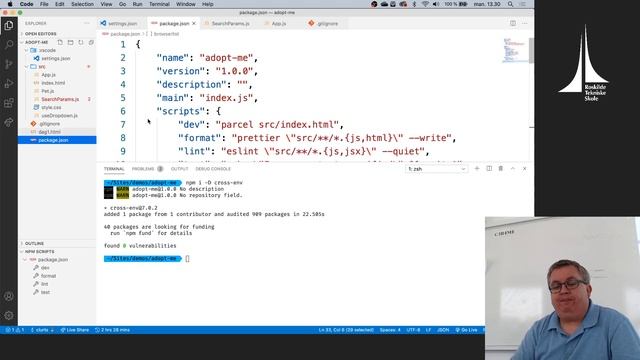Split the editor to the right
Screen dimensions: 640x360
(513, 23)
